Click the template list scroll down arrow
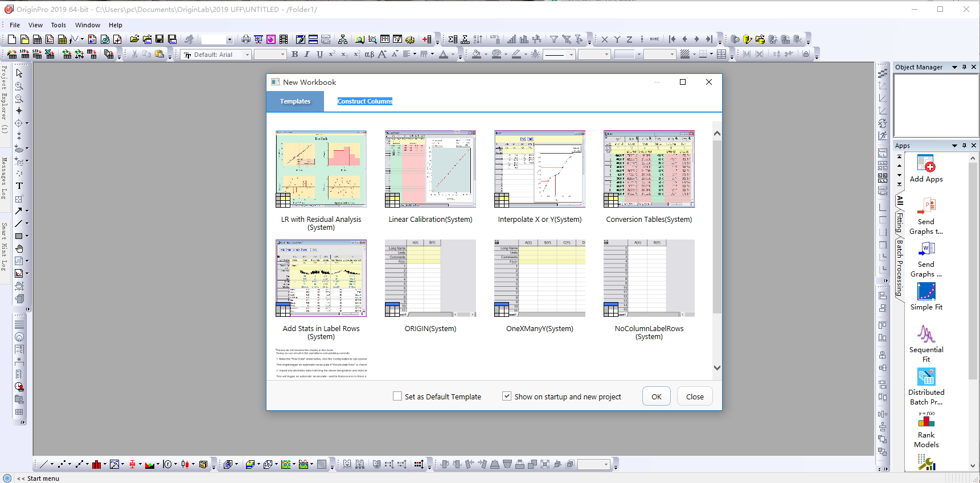 point(717,368)
